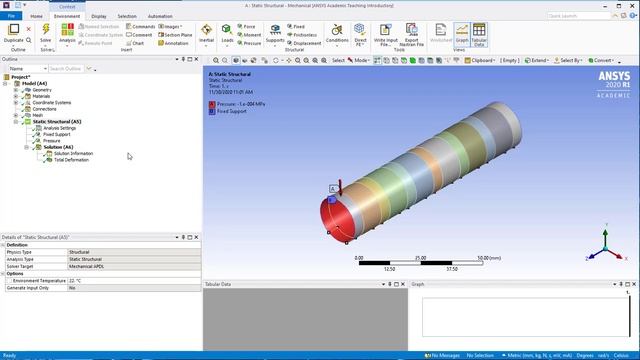Screen dimensions: 640x360
Task: Insert a Comment object
Action: pyautogui.click(x=139, y=35)
